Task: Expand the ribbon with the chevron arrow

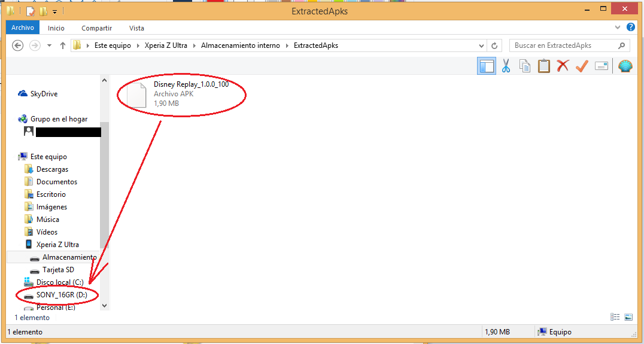Action: [x=619, y=28]
